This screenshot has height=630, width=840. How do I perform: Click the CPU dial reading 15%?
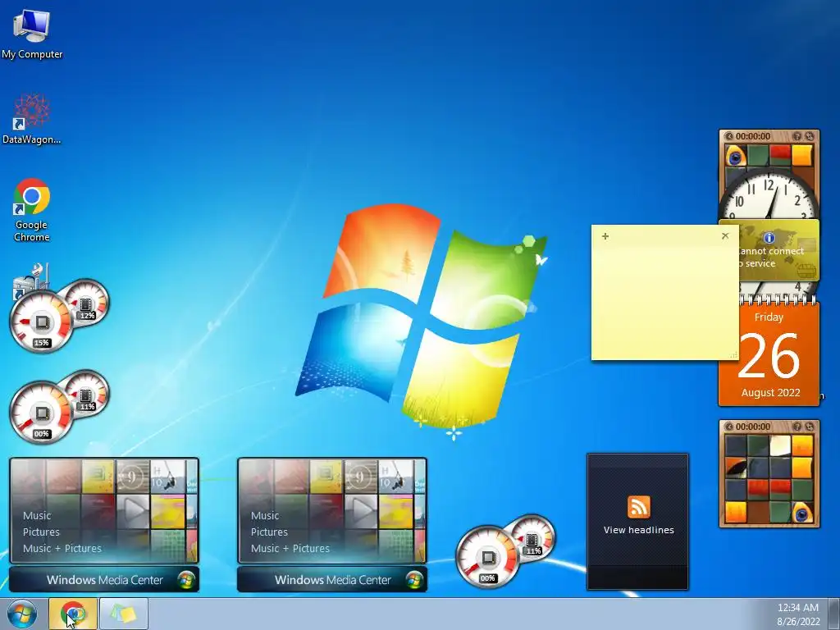[41, 322]
